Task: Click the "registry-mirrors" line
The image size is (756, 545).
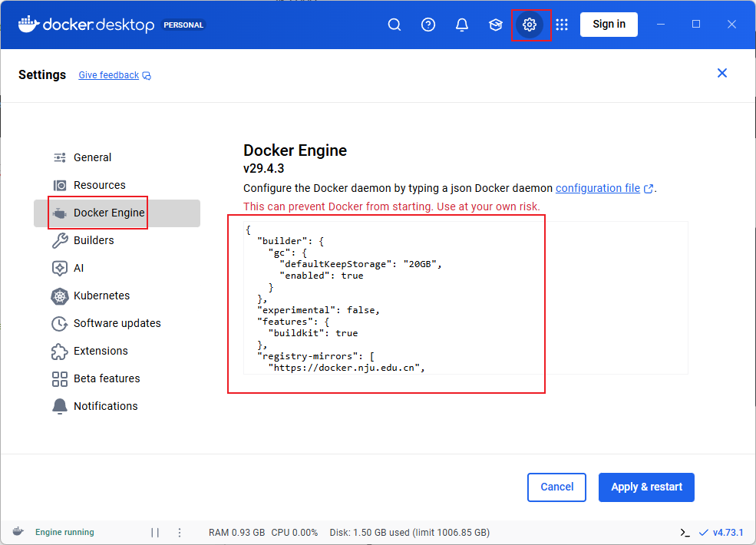Action: pos(315,356)
